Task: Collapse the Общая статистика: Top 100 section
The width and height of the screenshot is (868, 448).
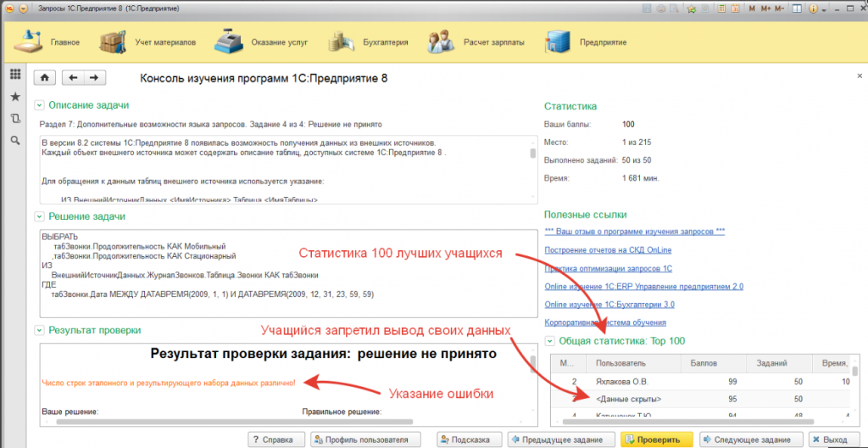Action: [549, 341]
